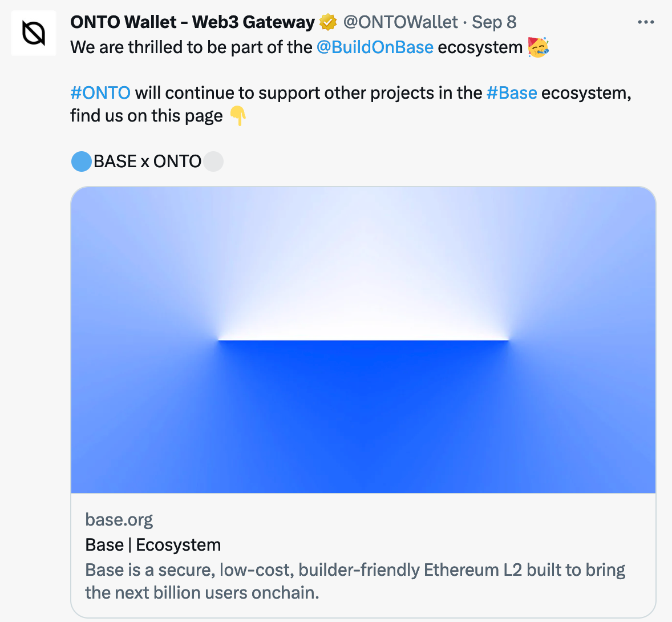The image size is (672, 622).
Task: Click the 'find us on this page' text
Action: point(147,116)
